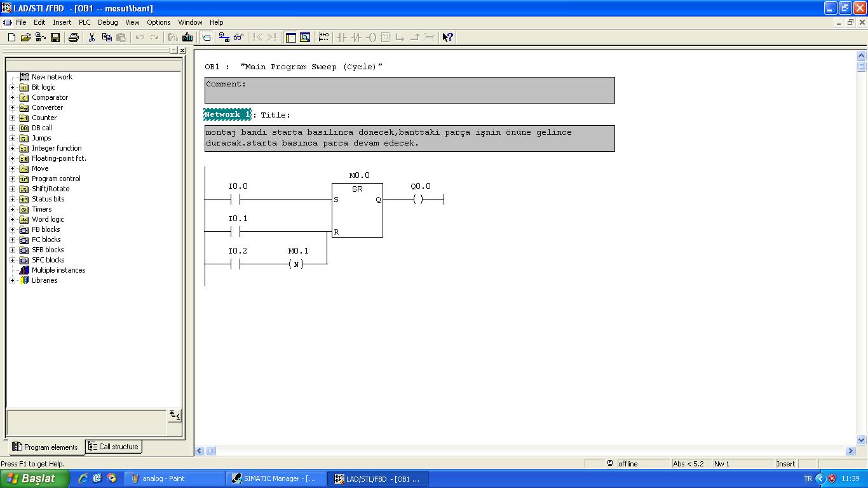Expand the Libraries tree node
The height and width of the screenshot is (488, 868).
[12, 280]
